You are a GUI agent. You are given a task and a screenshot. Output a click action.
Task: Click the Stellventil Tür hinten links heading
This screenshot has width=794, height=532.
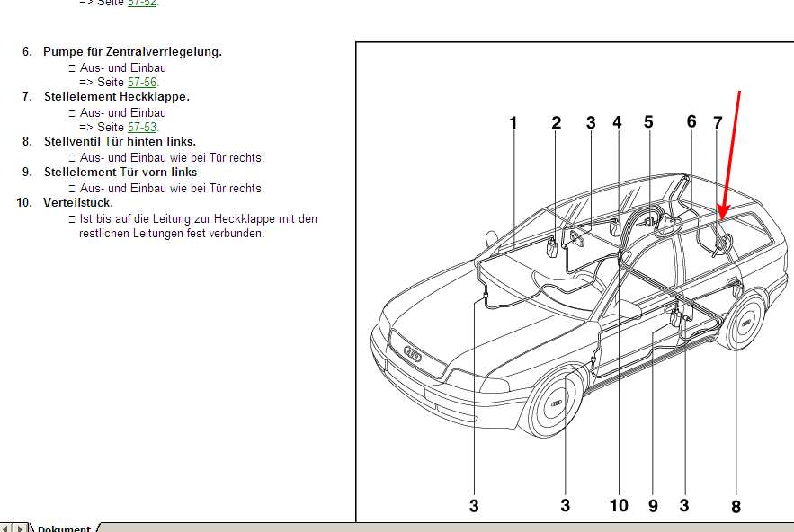(120, 141)
